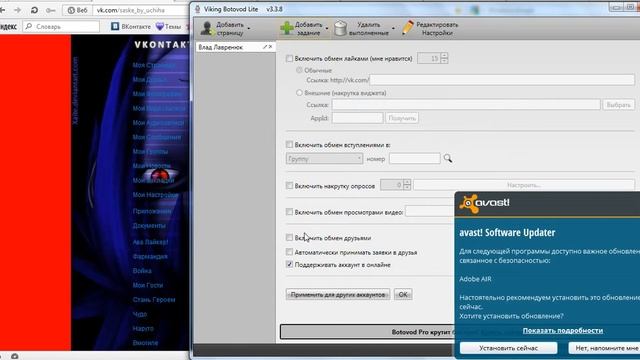The image size is (640, 360).
Task: Open Наруто in VK sidebar menu
Action: coord(143,328)
